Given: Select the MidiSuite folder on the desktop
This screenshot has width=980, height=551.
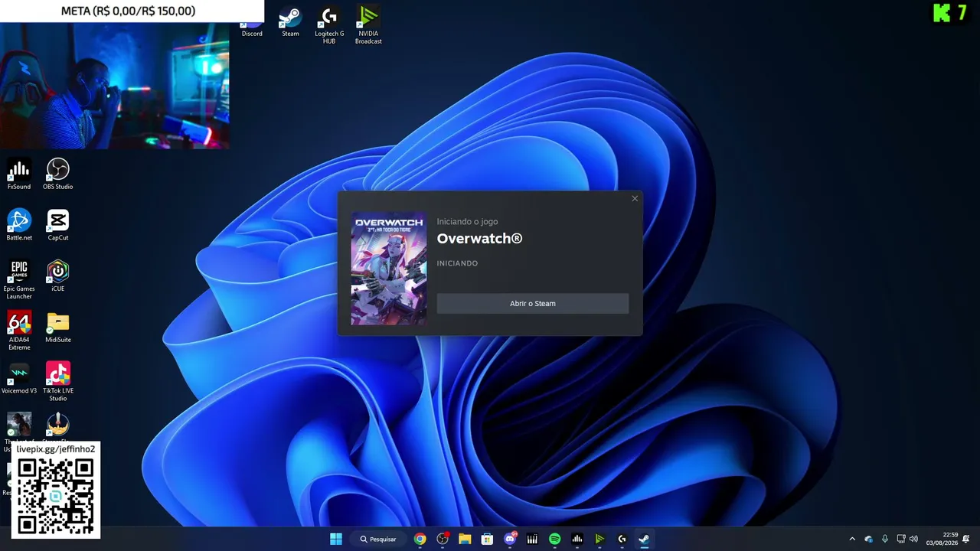Looking at the screenshot, I should pos(58,328).
